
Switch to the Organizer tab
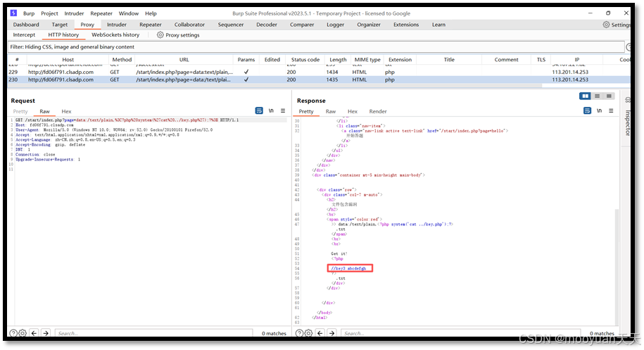(x=368, y=25)
